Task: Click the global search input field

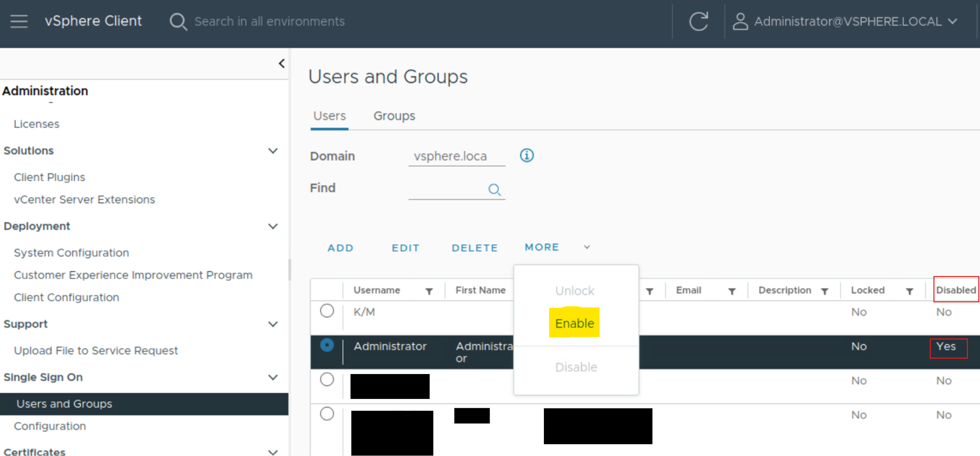Action: tap(269, 22)
